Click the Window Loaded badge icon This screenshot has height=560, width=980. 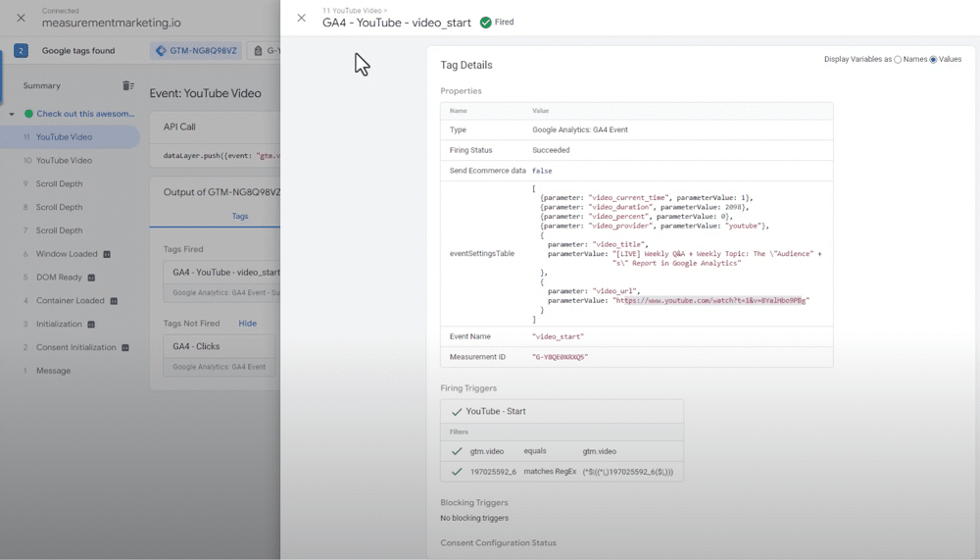[x=107, y=254]
